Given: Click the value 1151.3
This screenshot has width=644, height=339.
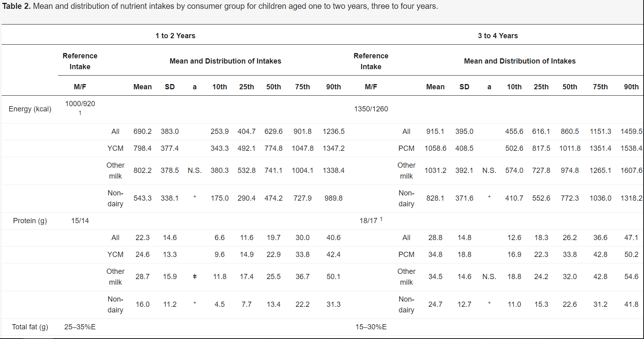Looking at the screenshot, I should [601, 131].
